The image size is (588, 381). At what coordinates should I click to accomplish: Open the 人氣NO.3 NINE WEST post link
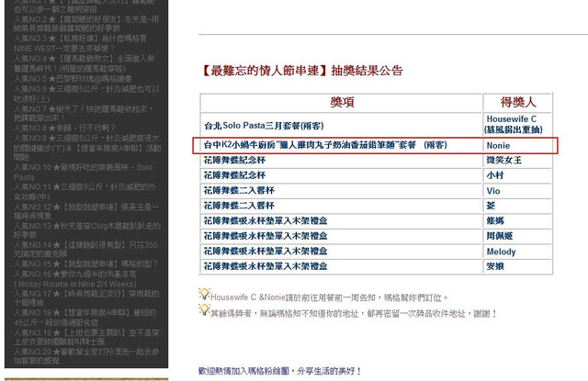pos(80,43)
